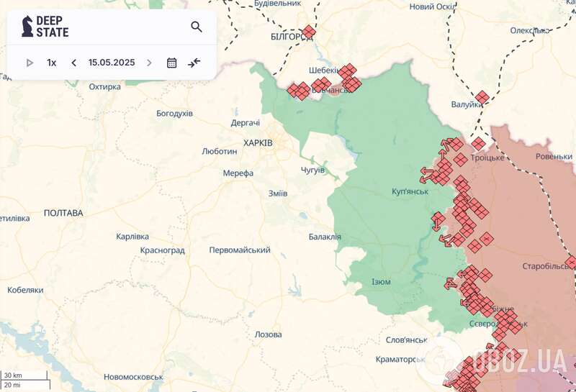Click the red diamond marker near Білгород
Viewport: 576px width, 392px height.
tap(309, 32)
